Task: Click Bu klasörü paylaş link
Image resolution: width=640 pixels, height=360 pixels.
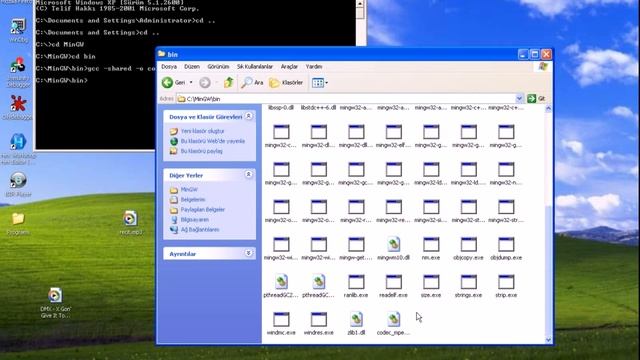Action: coord(202,151)
